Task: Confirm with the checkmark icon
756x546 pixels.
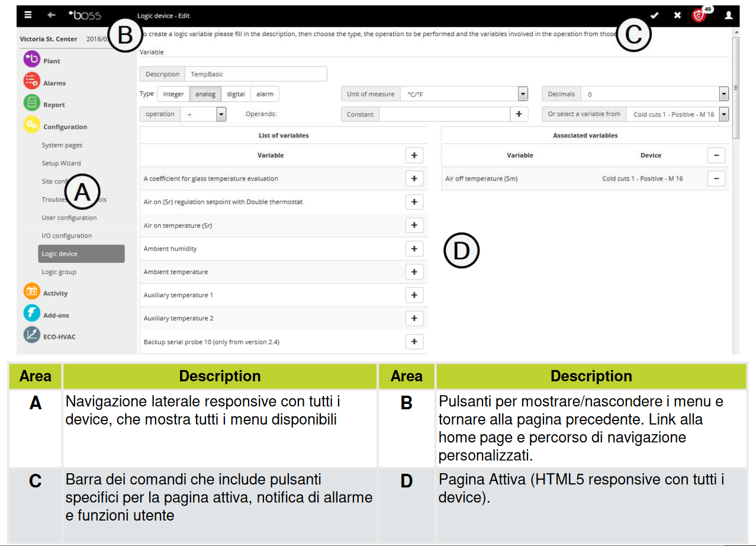Action: tap(654, 15)
